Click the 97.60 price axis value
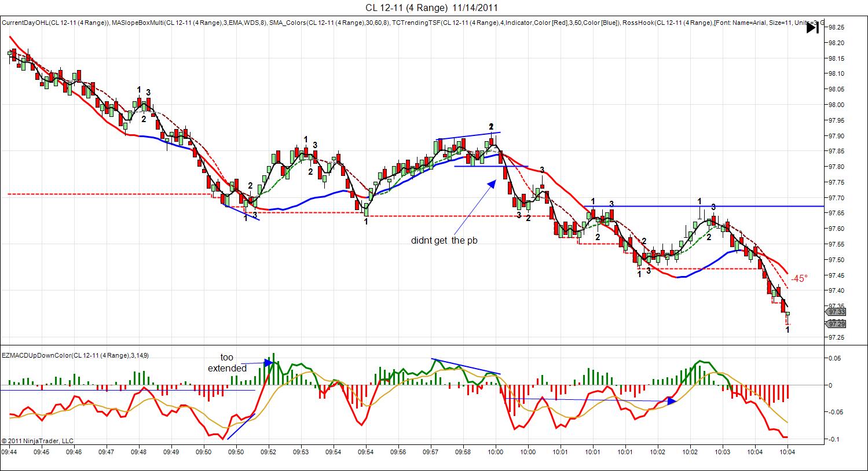 coord(836,229)
